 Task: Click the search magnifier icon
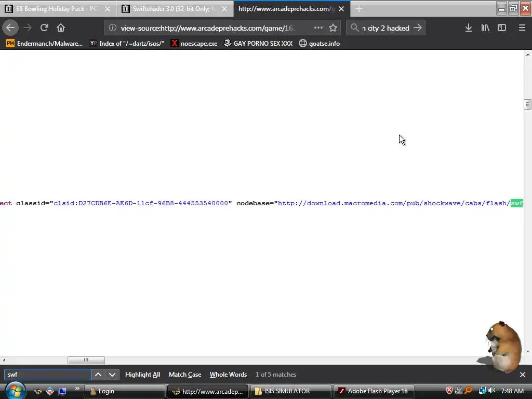pos(354,28)
